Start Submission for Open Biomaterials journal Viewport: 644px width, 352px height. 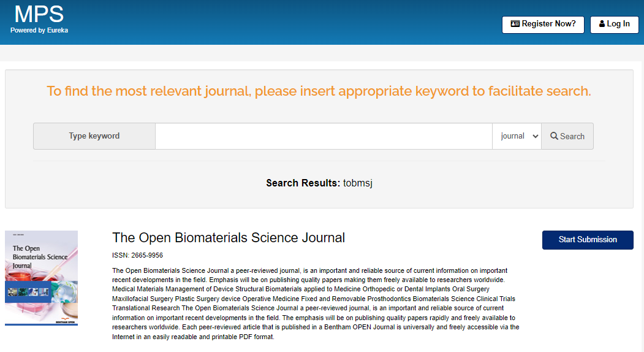[x=588, y=240]
